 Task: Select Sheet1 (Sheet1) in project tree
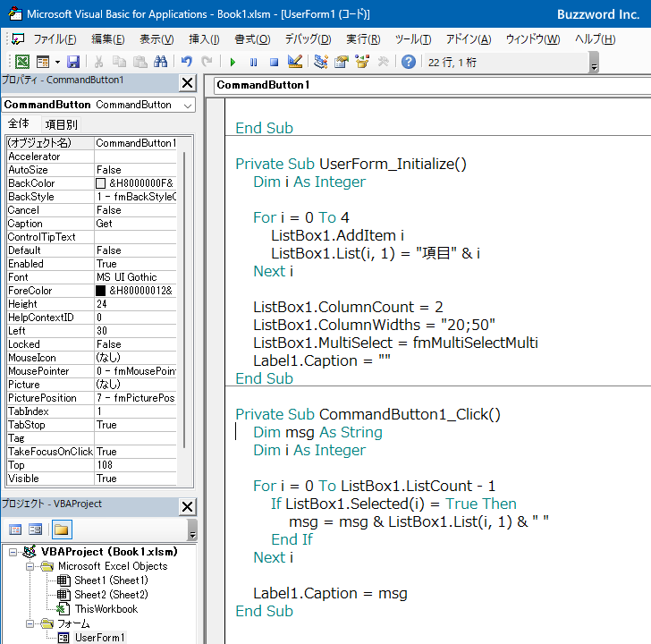tap(111, 580)
